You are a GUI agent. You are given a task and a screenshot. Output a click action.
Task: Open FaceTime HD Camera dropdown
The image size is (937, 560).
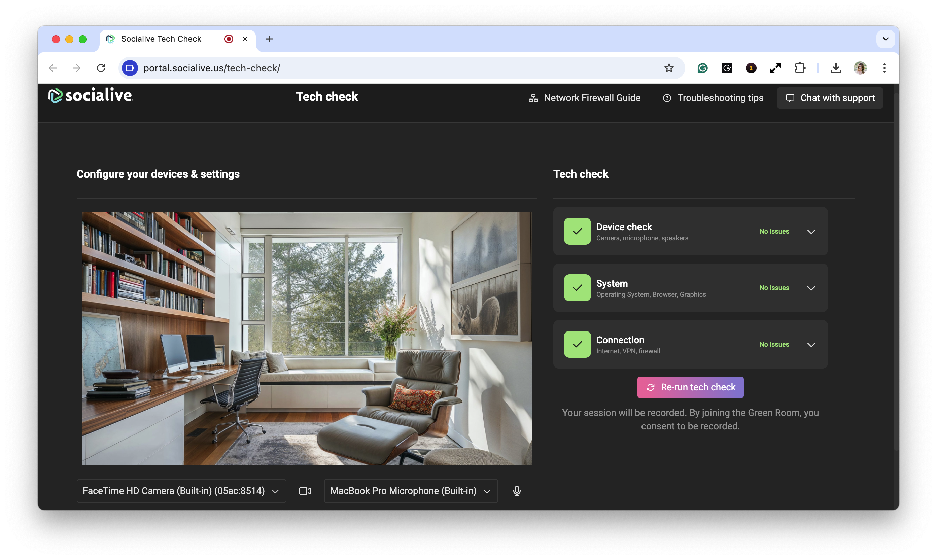(x=181, y=491)
